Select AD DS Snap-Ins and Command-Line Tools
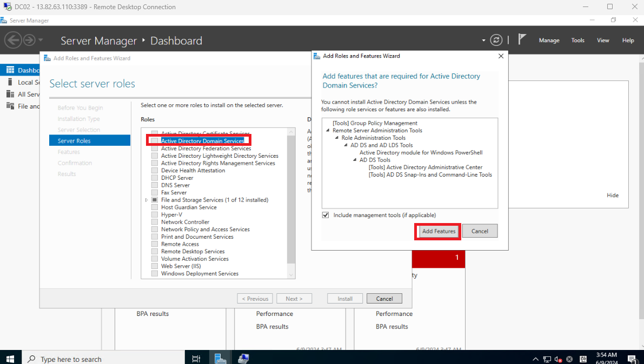This screenshot has height=364, width=644. pos(430,175)
